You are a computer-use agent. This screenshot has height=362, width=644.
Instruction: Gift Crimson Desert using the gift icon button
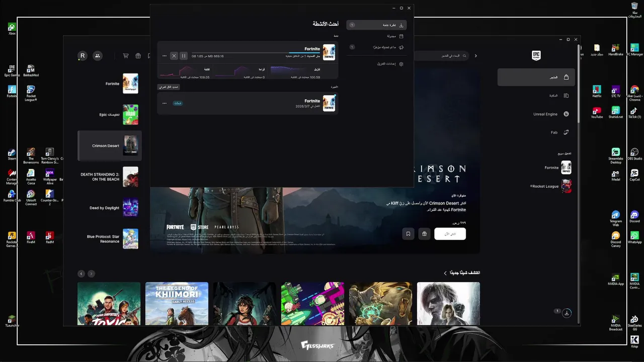425,234
